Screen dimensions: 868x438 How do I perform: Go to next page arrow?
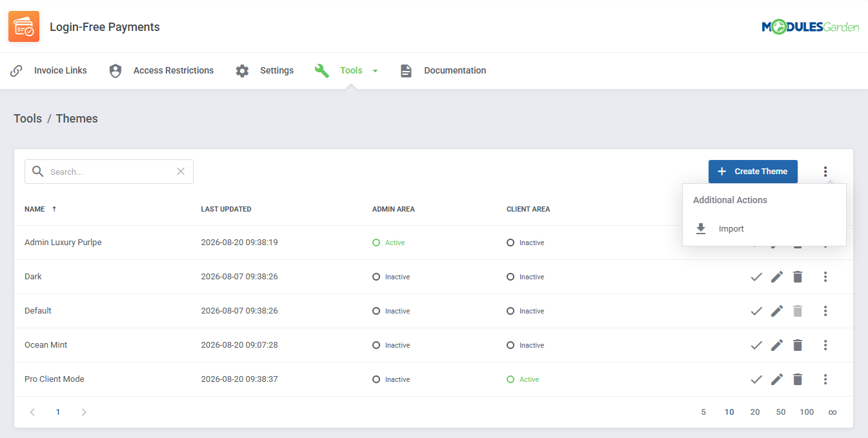click(83, 412)
